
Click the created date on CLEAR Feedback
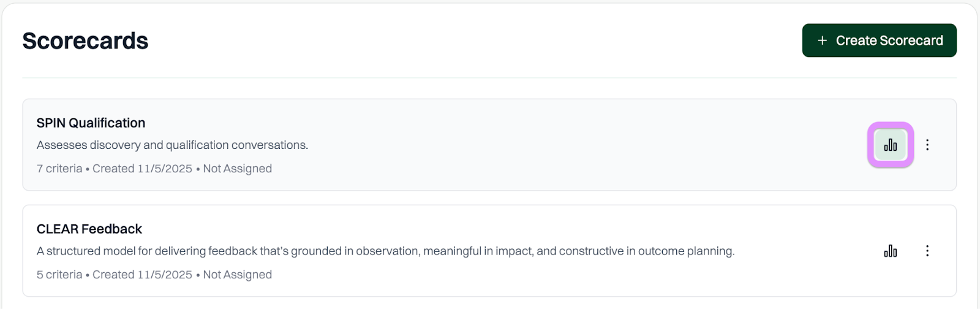click(142, 275)
